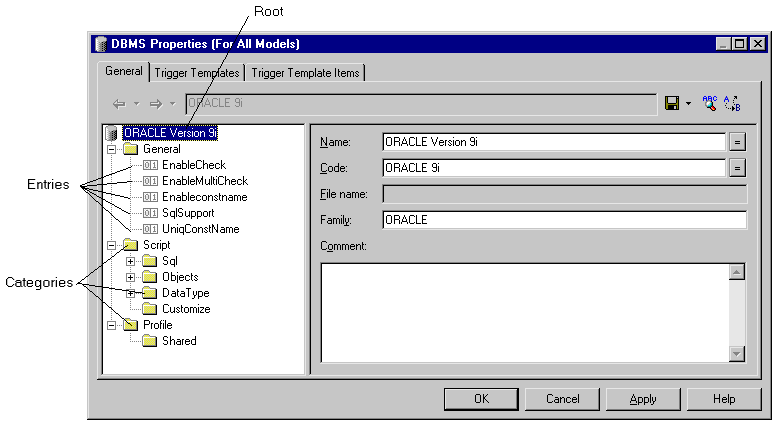
Task: Click in the Name input field
Action: 554,142
